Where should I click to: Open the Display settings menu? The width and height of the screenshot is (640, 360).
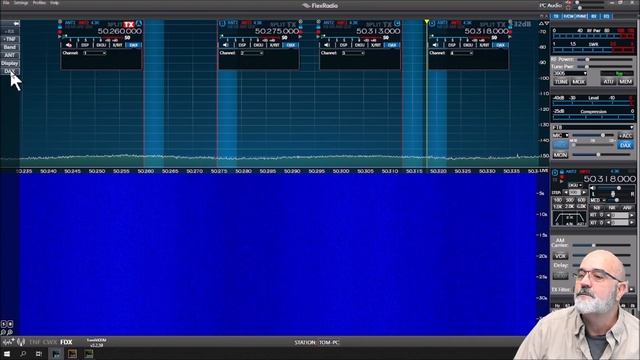point(10,63)
